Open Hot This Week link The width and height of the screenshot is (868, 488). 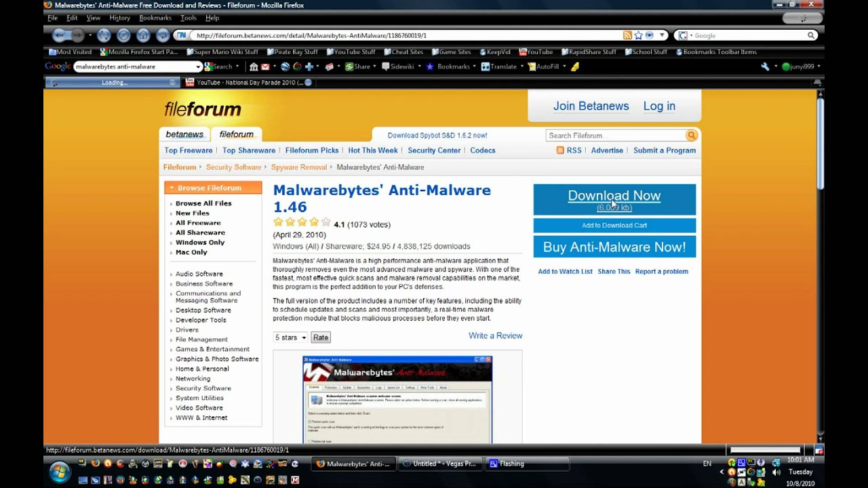point(373,150)
